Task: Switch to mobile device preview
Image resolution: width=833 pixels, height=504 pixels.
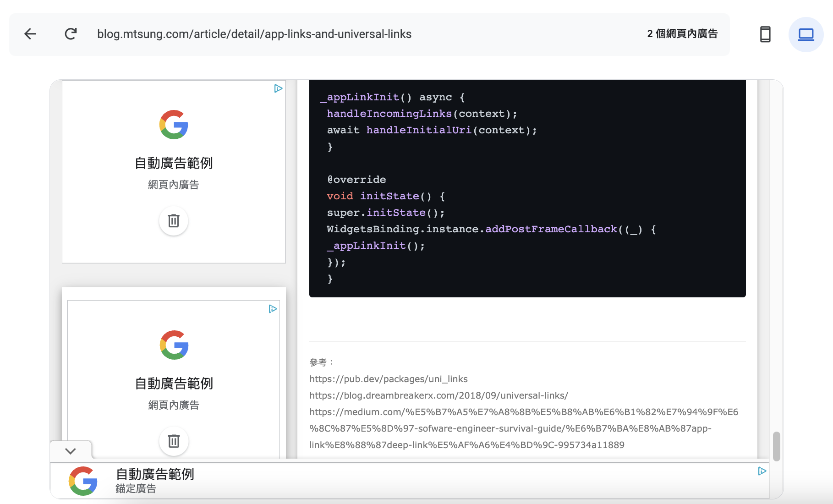Action: pos(765,34)
